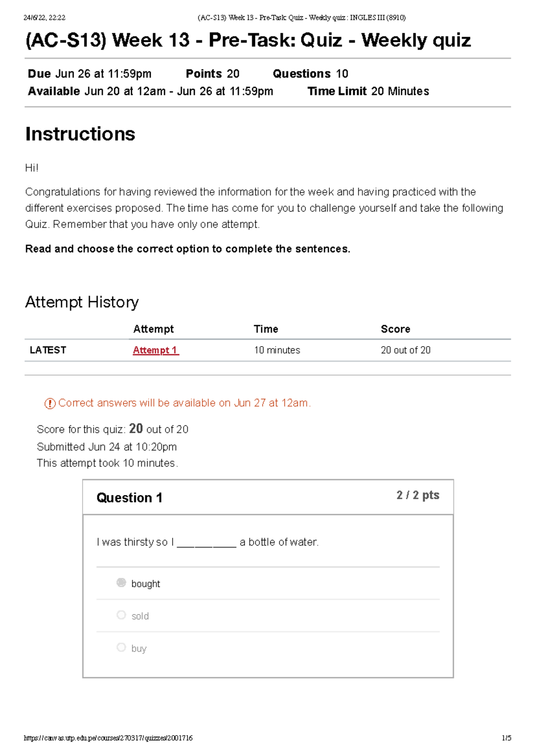
Task: Click the page number 1/5 indicator
Action: pos(506,738)
